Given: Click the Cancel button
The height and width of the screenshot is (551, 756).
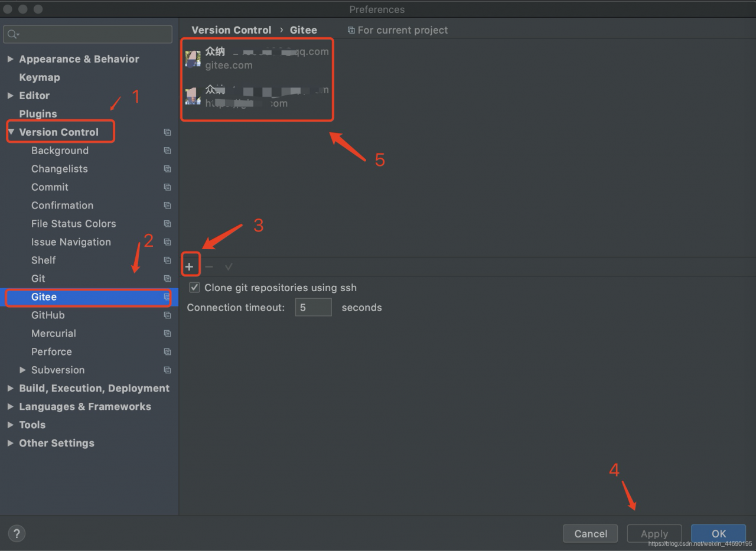Looking at the screenshot, I should point(591,534).
